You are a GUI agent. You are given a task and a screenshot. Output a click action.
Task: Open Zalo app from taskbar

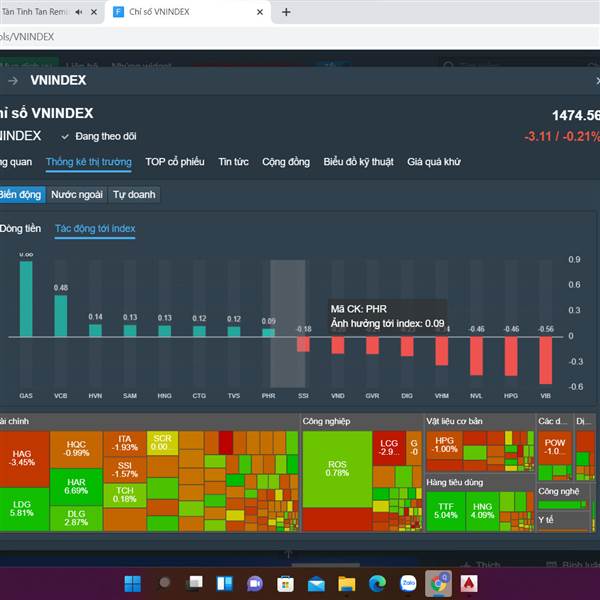pos(408,583)
